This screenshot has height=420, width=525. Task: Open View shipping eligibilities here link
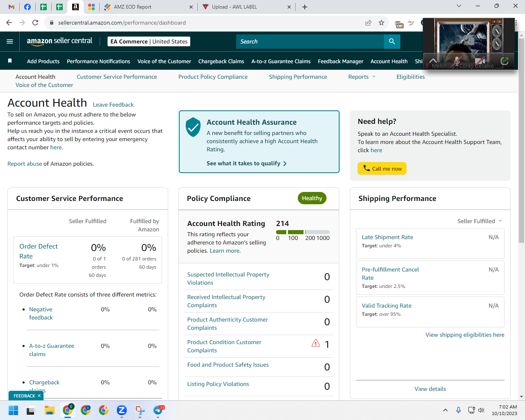pos(465,335)
